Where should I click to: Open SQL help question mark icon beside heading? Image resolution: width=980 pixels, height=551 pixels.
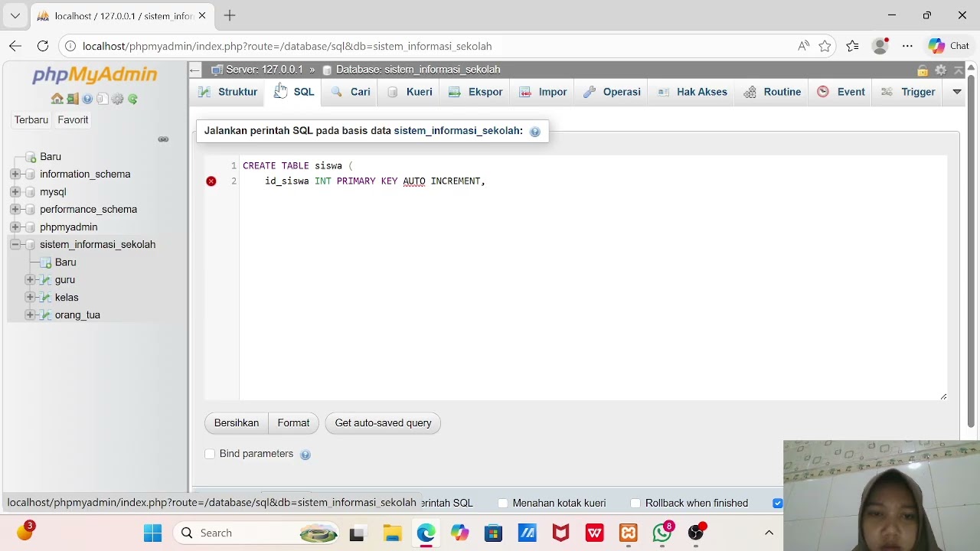[534, 132]
